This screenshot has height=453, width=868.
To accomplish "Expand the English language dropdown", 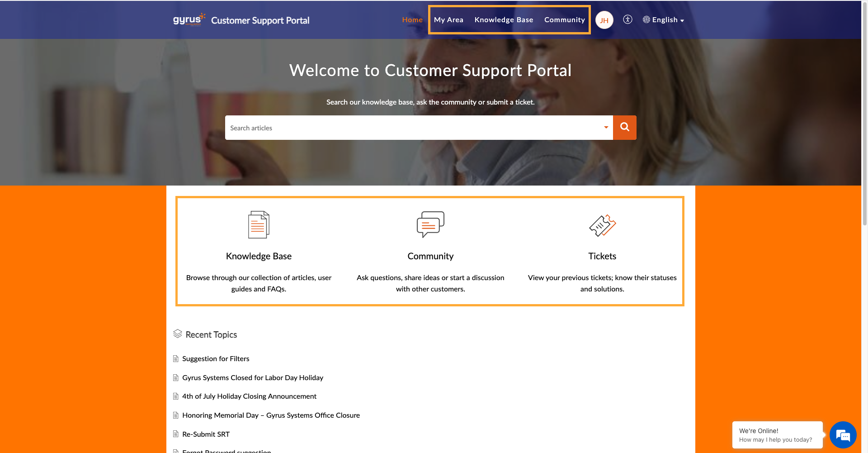I will (664, 20).
